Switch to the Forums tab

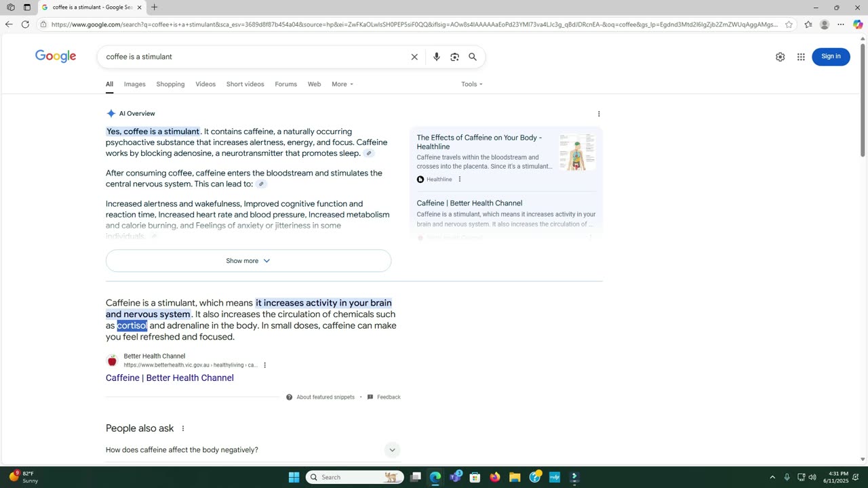coord(285,84)
